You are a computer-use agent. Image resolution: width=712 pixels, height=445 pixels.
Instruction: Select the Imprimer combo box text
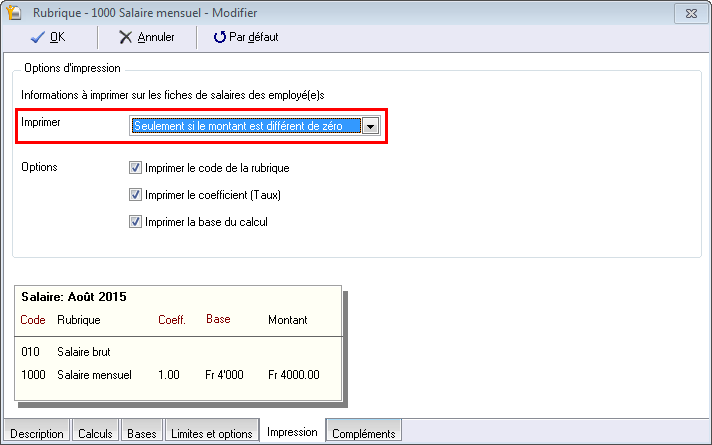pos(245,126)
